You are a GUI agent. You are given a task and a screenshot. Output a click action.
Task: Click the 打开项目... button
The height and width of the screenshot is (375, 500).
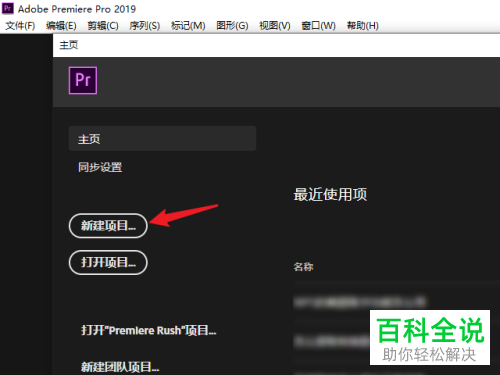(x=108, y=262)
